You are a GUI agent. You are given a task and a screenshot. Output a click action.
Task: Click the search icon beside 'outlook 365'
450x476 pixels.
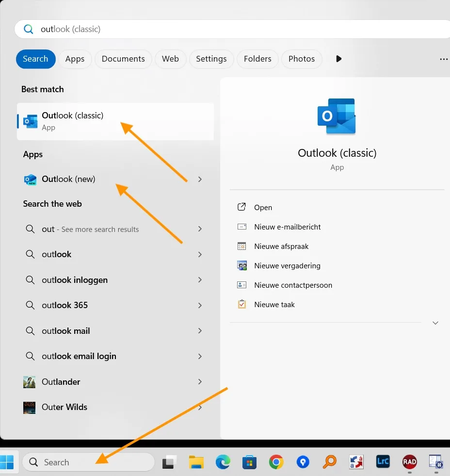coord(30,305)
